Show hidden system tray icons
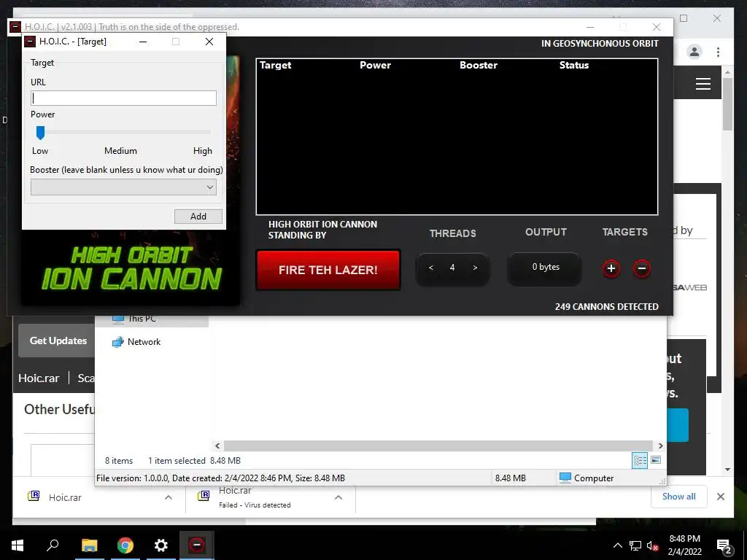Screen dimensions: 747x560 click(617, 545)
